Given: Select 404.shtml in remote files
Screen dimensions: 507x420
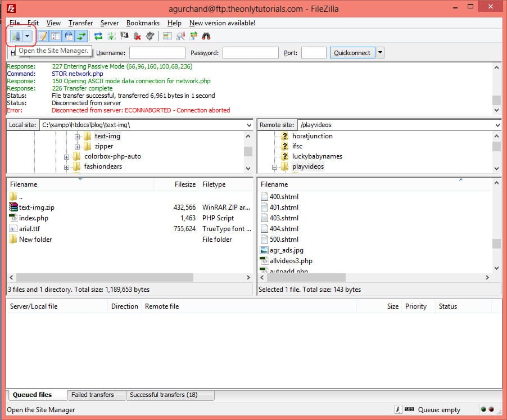Looking at the screenshot, I should pos(284,229).
